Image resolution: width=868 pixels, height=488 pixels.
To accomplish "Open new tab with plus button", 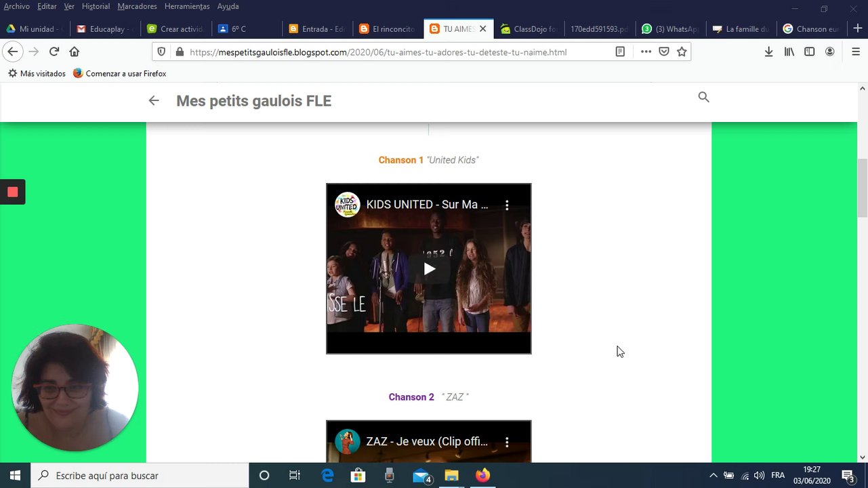I will 858,28.
